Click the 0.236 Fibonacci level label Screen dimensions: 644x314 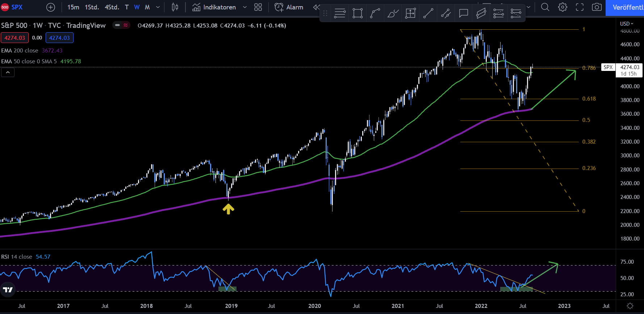pyautogui.click(x=589, y=168)
